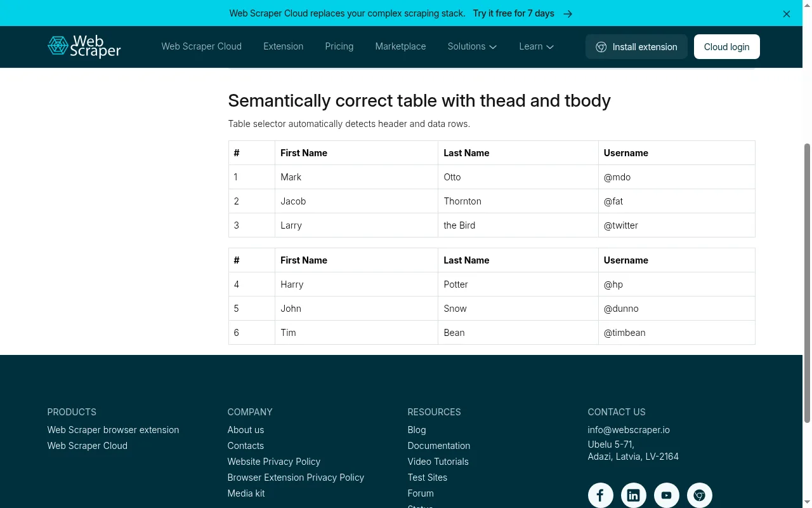Click the Cloud login button
The height and width of the screenshot is (508, 812).
click(726, 46)
